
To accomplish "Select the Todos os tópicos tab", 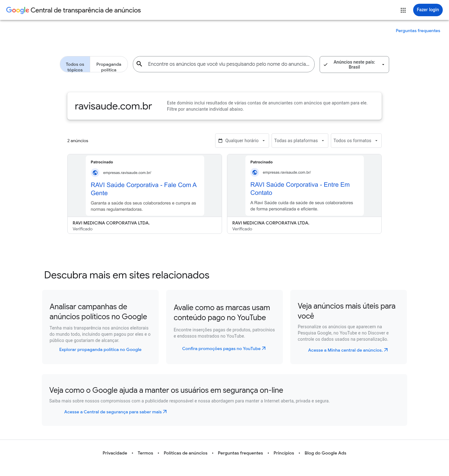I will click(75, 64).
